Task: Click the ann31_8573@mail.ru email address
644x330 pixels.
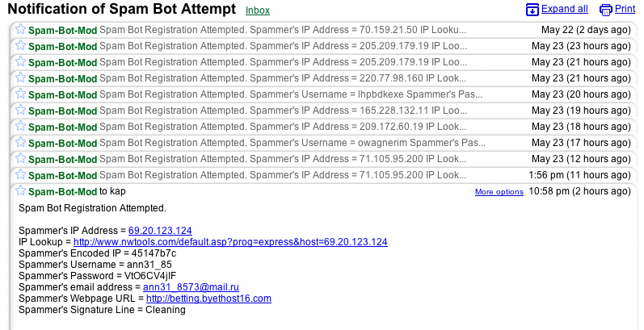Action: 193,287
